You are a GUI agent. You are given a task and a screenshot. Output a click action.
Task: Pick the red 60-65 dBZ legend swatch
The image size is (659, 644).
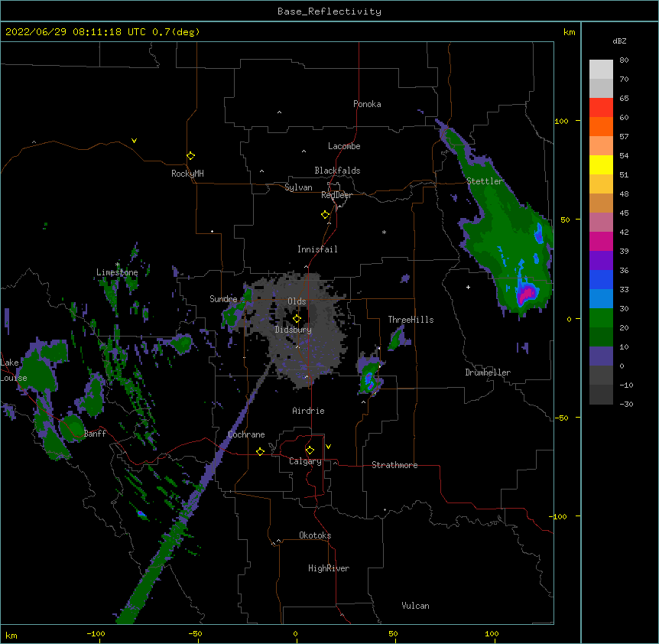point(601,108)
